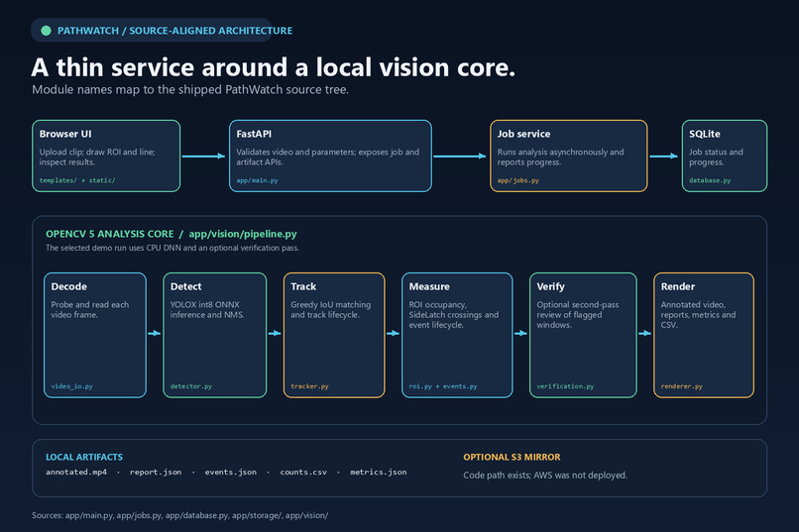Click the PATHWATCH / SOURCE-ALIGNED ARCHITECTURE badge text
This screenshot has height=532, width=799.
click(x=174, y=31)
